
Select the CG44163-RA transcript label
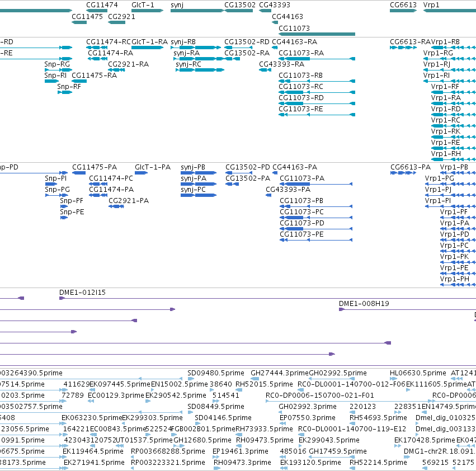(x=294, y=41)
